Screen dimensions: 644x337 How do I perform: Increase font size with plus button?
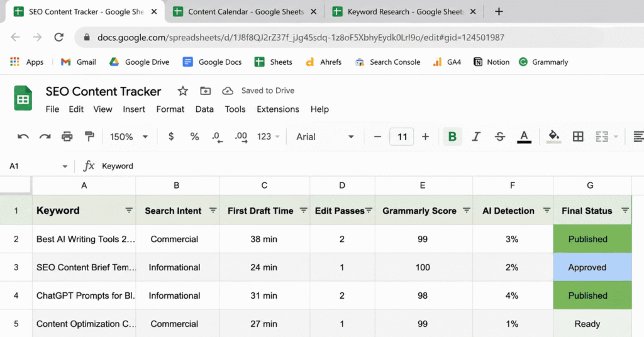426,136
